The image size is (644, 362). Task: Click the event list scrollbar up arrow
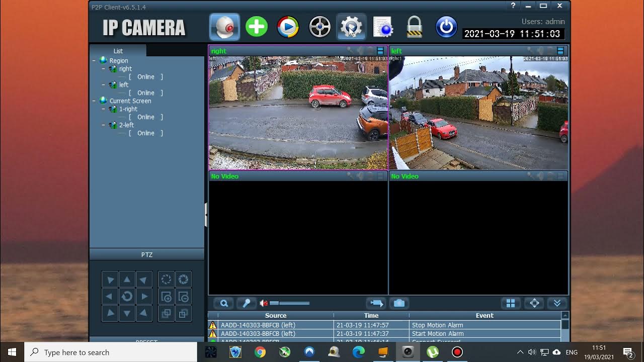pyautogui.click(x=565, y=315)
